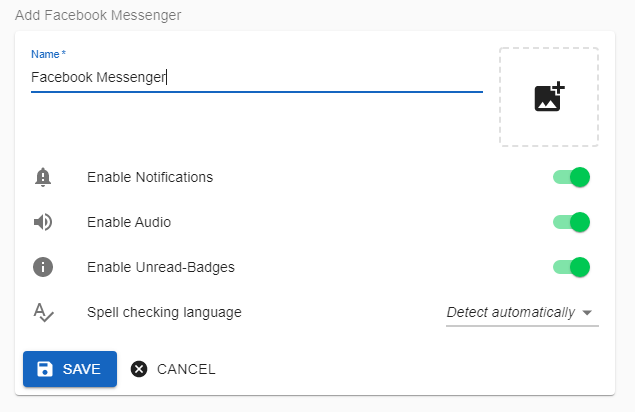The height and width of the screenshot is (412, 635).
Task: Click the Enable Audio label
Action: pos(129,222)
